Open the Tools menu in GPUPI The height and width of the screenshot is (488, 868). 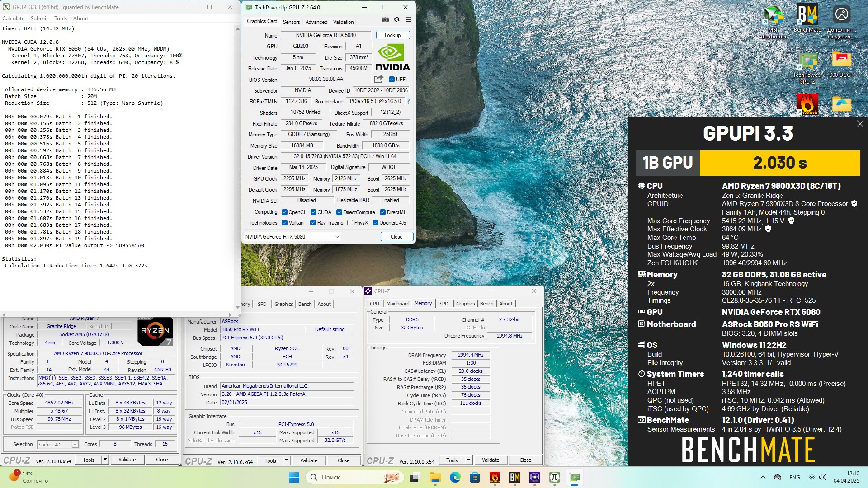61,19
